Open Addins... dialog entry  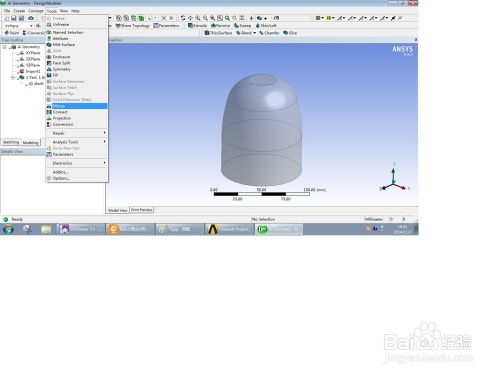77,172
